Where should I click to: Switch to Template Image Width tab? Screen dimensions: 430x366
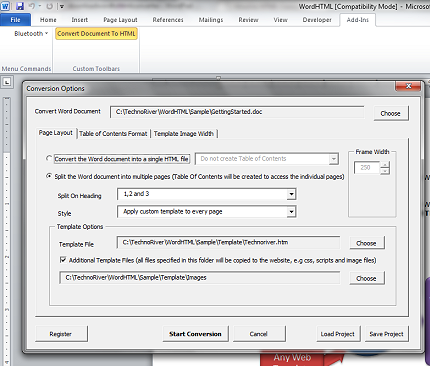coord(184,134)
